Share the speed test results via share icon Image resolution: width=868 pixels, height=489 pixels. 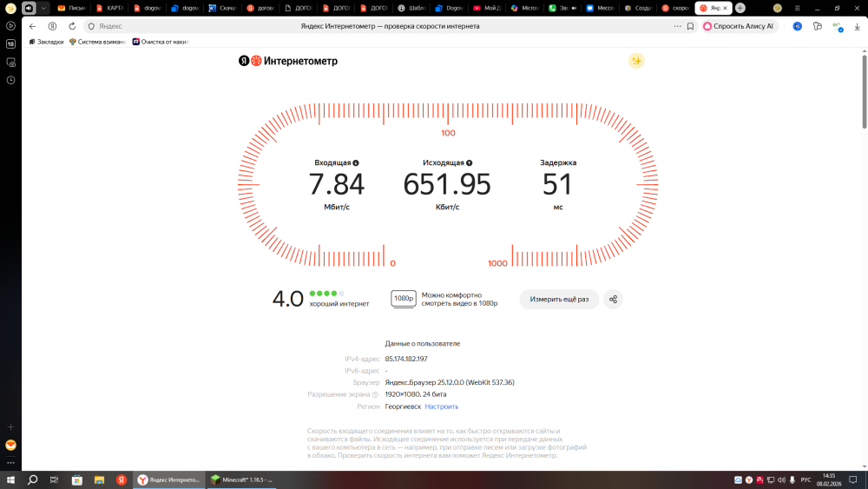coord(613,299)
